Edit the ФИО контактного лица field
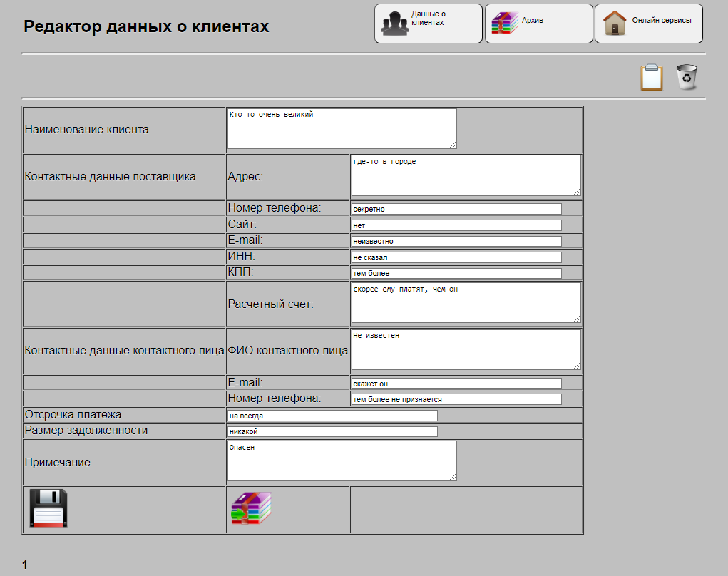 465,349
